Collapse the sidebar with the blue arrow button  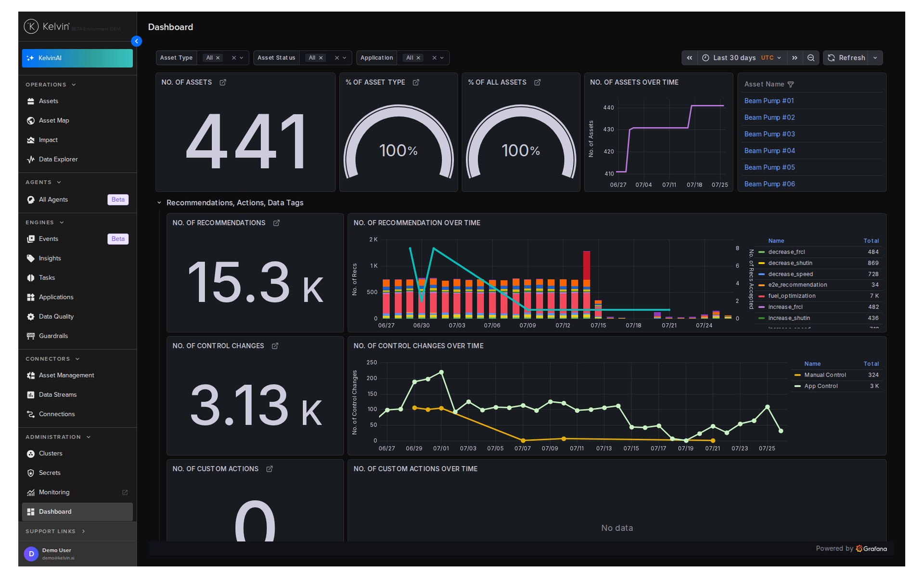137,41
